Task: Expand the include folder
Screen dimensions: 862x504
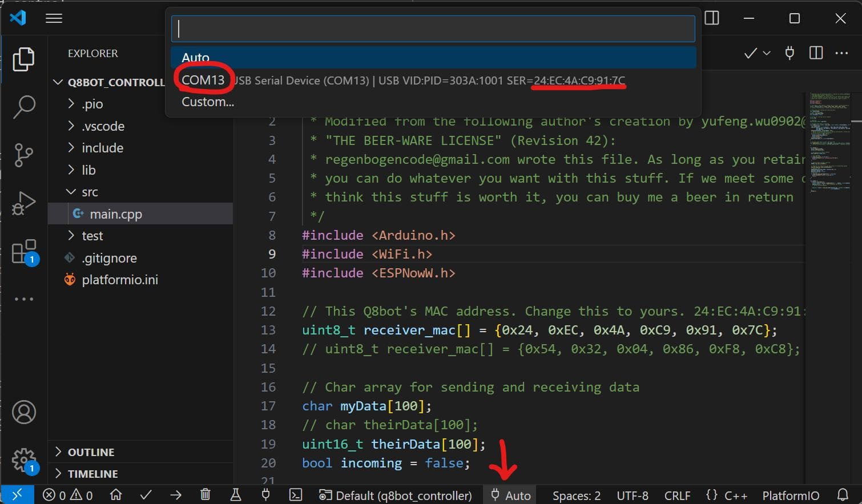Action: (141, 148)
